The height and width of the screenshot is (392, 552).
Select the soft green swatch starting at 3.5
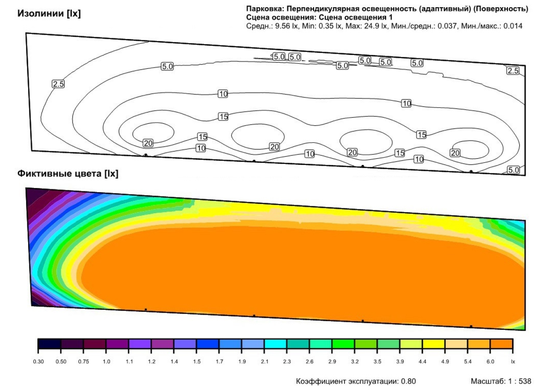(389, 344)
